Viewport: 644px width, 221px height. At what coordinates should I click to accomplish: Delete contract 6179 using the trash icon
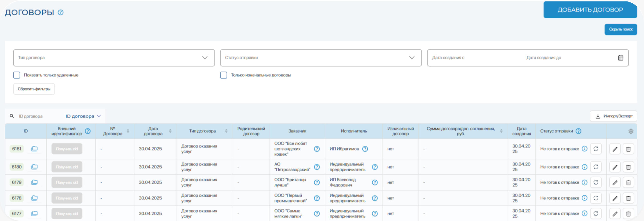[x=628, y=182]
